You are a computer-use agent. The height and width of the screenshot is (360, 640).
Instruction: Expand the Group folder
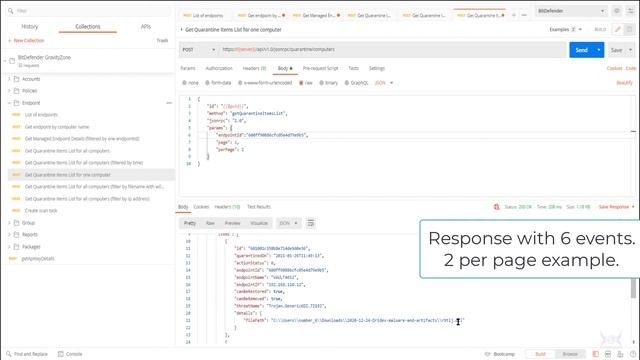pos(9,223)
